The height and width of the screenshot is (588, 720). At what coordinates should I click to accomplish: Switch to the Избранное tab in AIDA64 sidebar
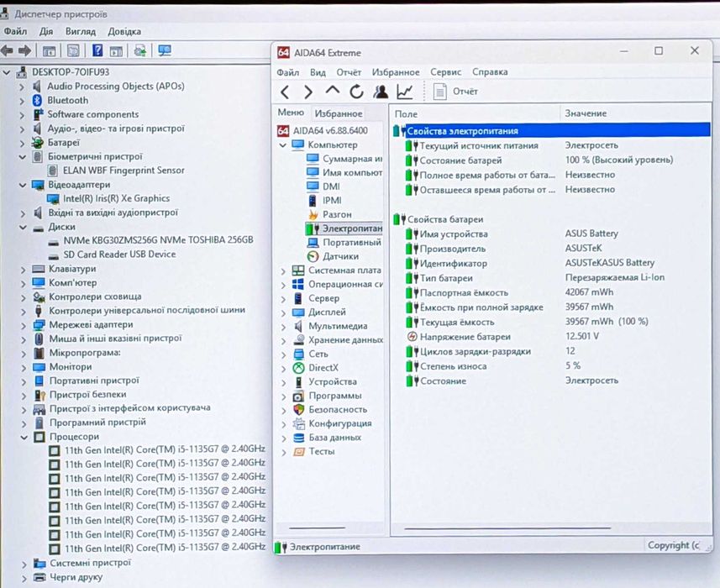[x=339, y=113]
